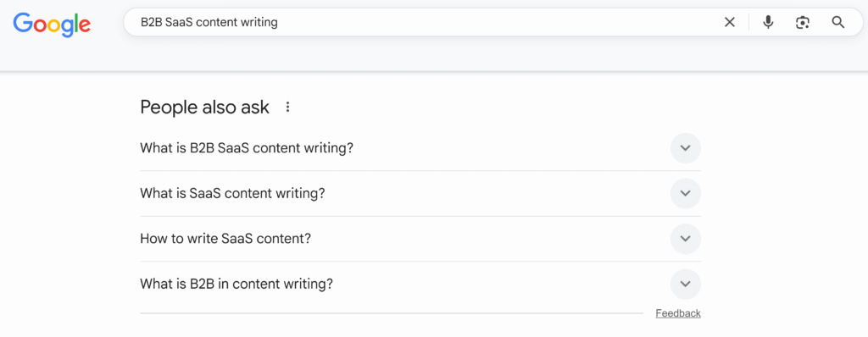Screen dimensions: 868x337
Task: Select 'What is B2B in content writing?' text
Action: tap(236, 285)
